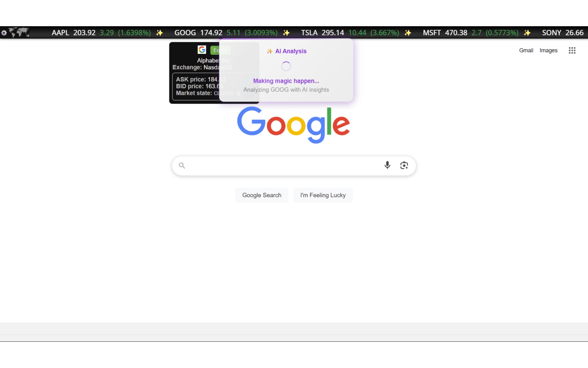Open the Google apps grid
Image resolution: width=588 pixels, height=368 pixels.
(572, 51)
